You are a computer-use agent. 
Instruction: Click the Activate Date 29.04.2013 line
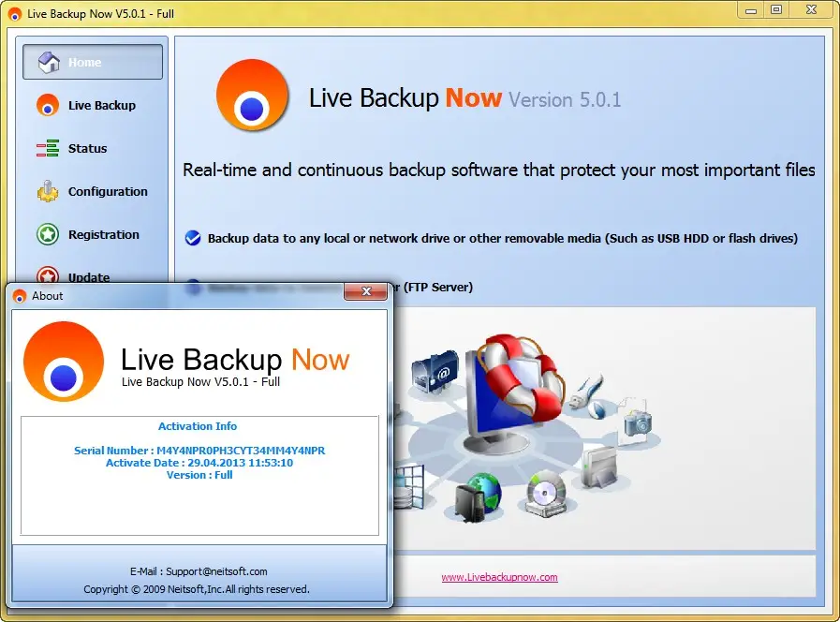(199, 463)
